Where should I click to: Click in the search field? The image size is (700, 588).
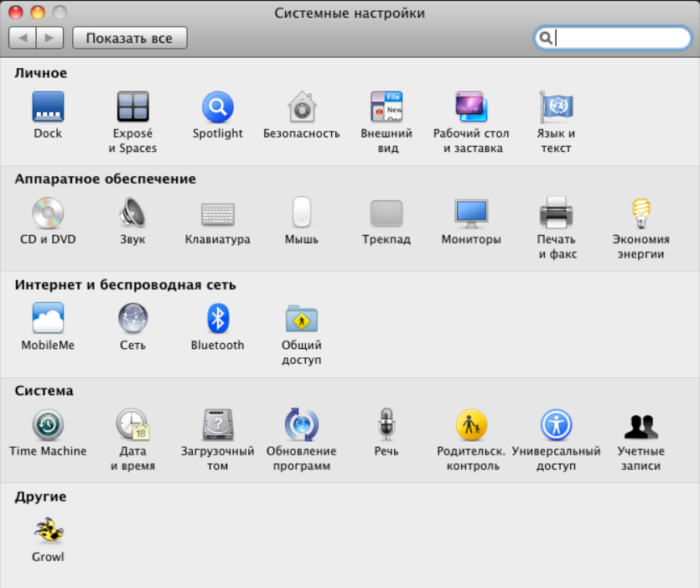(x=619, y=38)
